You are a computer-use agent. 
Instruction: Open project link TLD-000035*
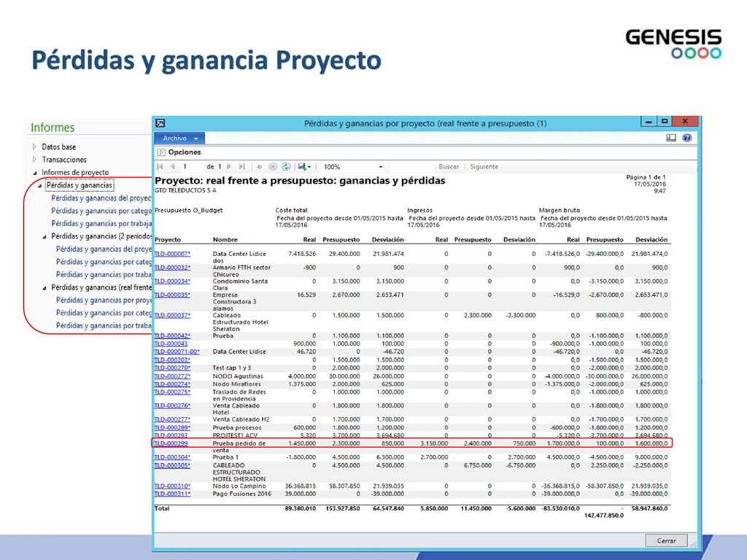[172, 295]
